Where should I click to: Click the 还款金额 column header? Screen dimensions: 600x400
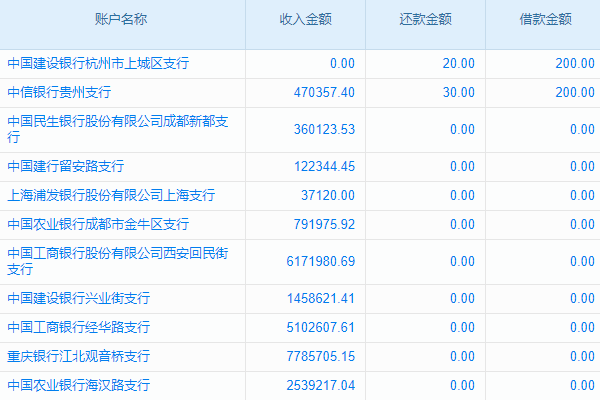point(425,19)
